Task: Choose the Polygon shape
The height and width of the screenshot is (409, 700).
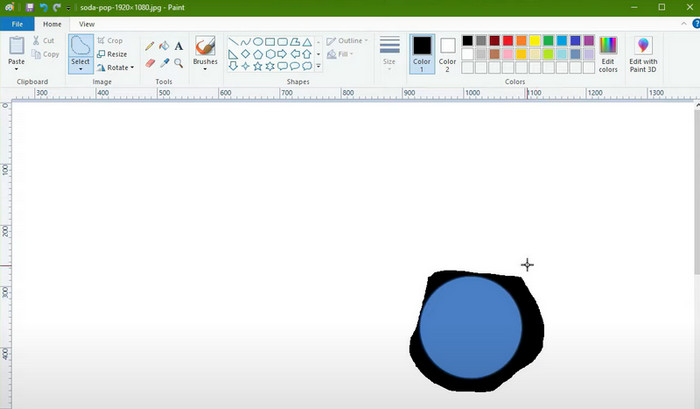Action: (x=295, y=42)
